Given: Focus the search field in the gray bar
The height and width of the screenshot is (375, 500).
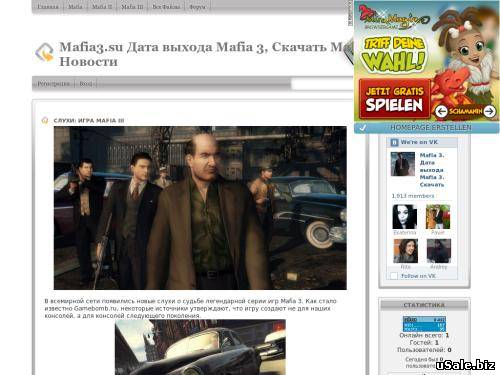Looking at the screenshot, I should pos(322,84).
